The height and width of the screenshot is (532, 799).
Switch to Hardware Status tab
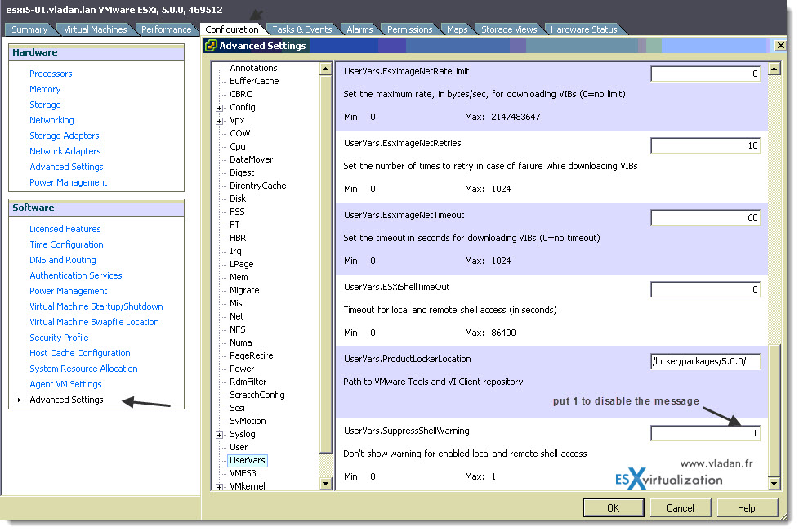tap(584, 29)
